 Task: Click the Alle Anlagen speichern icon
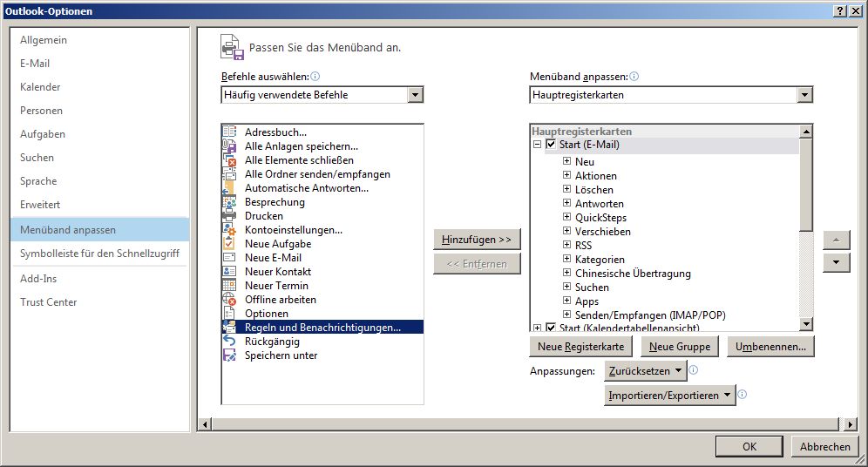(229, 146)
